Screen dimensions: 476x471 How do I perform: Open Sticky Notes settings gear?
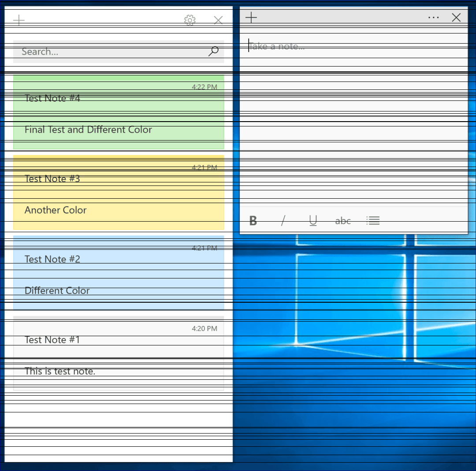[190, 20]
